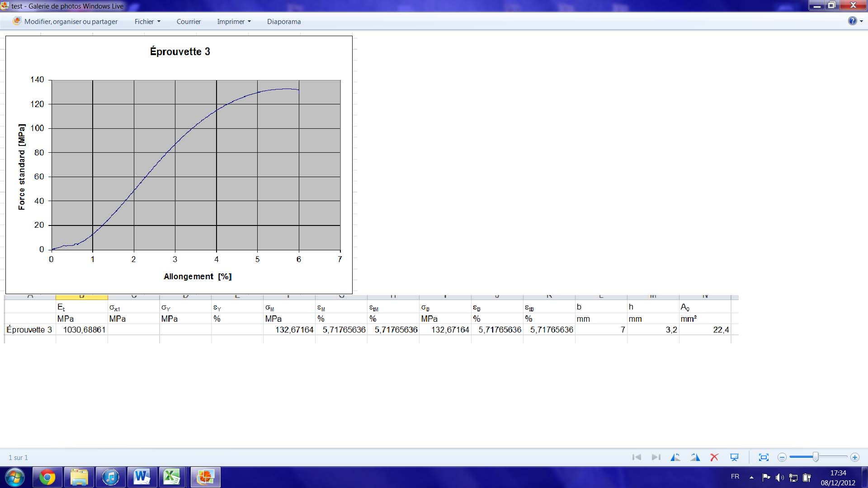868x488 pixels.
Task: Start slideshow from bottom toolbar icon
Action: pyautogui.click(x=734, y=457)
